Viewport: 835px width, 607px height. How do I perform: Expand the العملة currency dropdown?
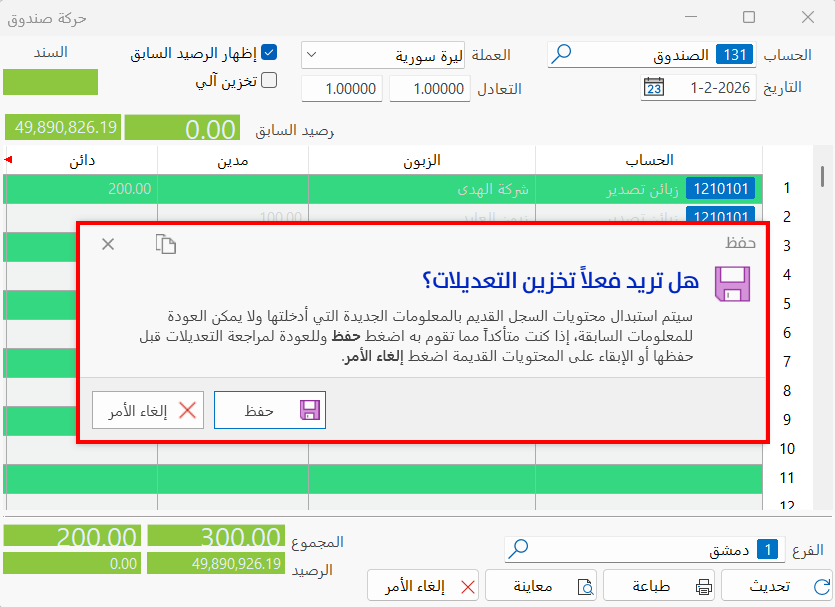click(x=312, y=55)
